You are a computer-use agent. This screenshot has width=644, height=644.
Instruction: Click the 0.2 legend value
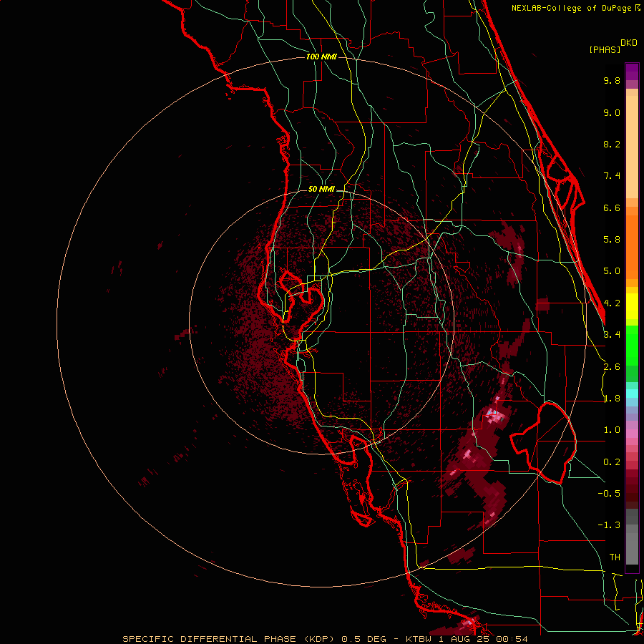tap(612, 462)
